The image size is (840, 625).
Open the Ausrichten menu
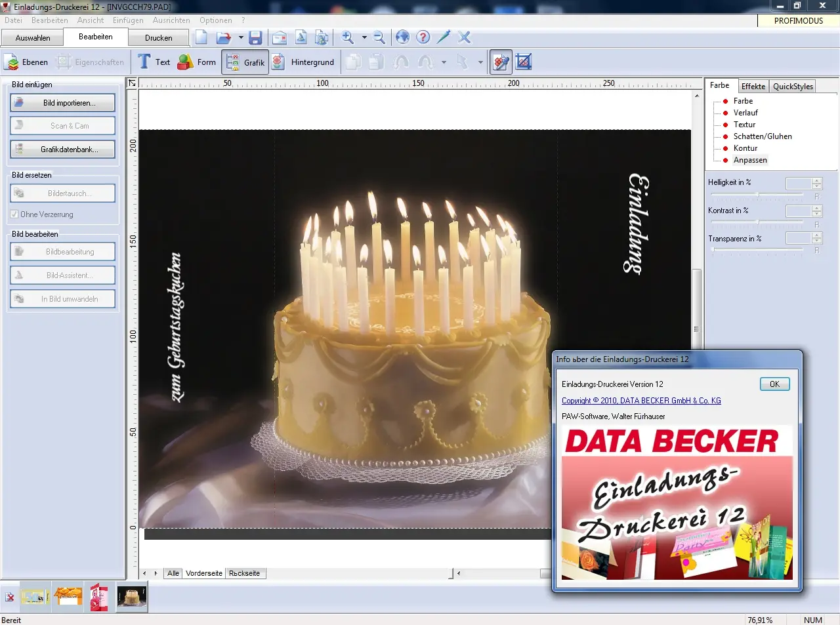click(x=171, y=20)
